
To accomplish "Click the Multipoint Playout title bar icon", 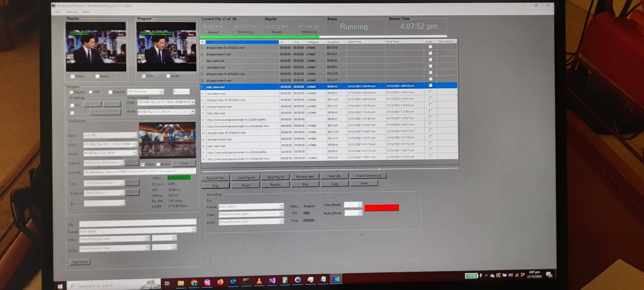I will coord(54,5).
